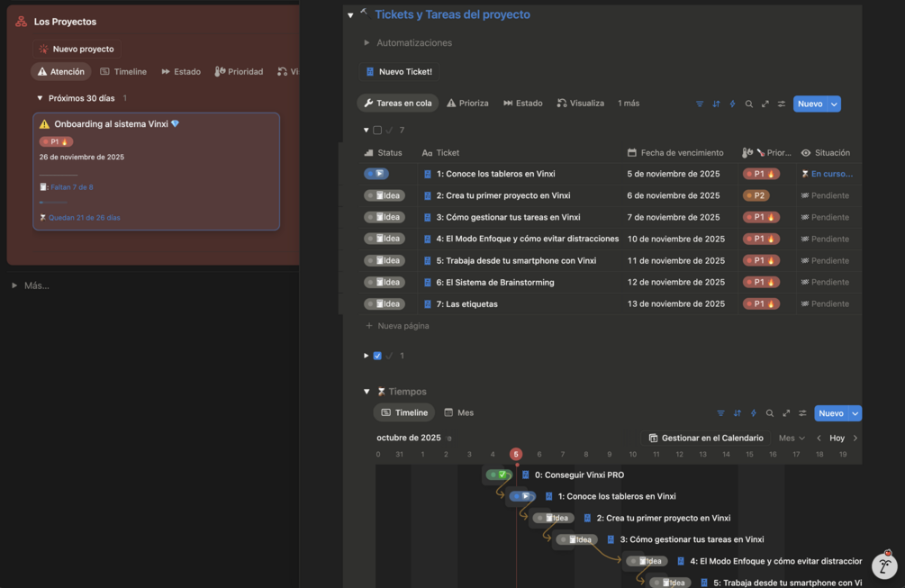Click previous period arrow next to Hoy
Screen dimensions: 905x588
819,438
